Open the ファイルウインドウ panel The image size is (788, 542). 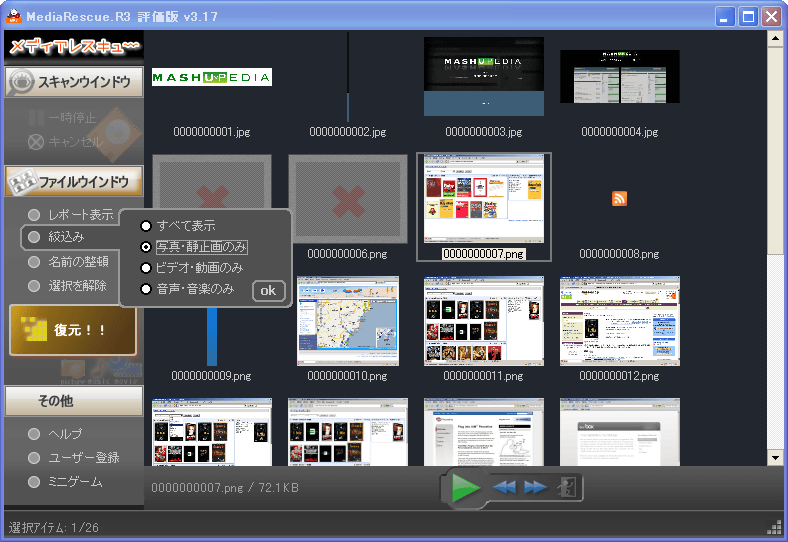pyautogui.click(x=74, y=181)
